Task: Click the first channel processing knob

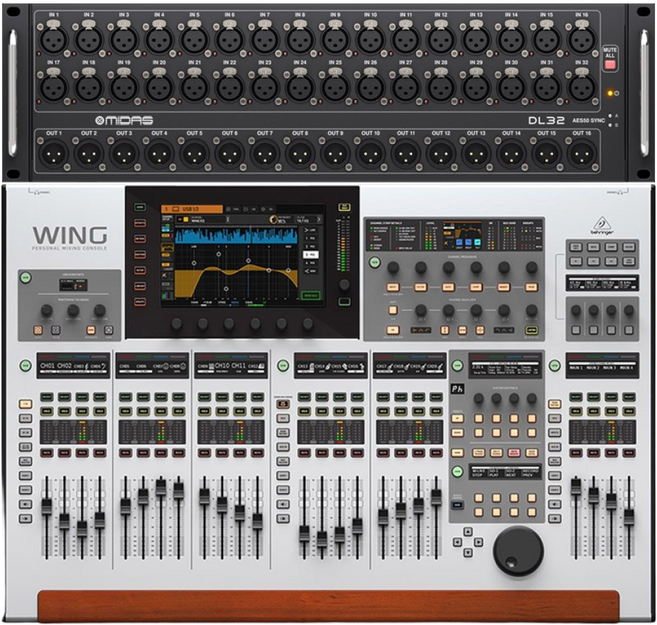Action: (393, 268)
